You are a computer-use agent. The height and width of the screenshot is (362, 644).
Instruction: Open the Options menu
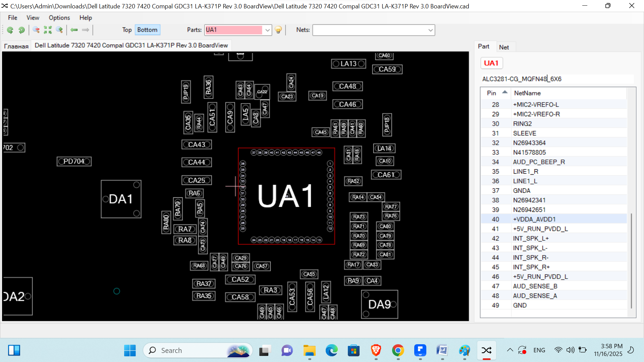click(59, 18)
